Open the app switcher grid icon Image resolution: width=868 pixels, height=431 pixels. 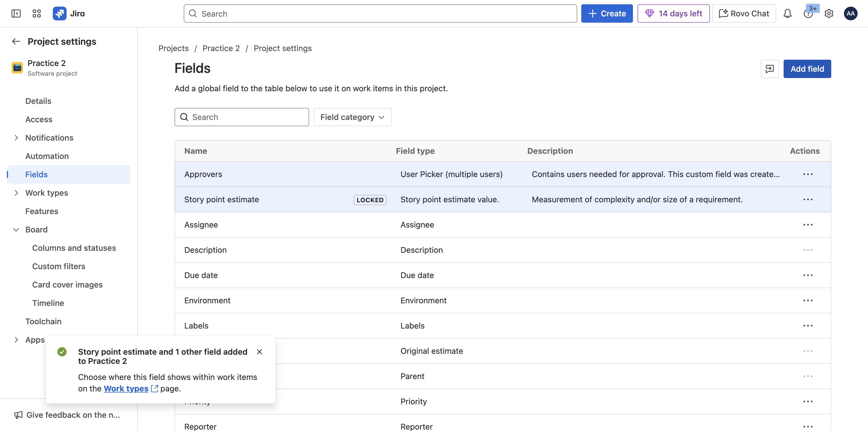click(x=36, y=13)
